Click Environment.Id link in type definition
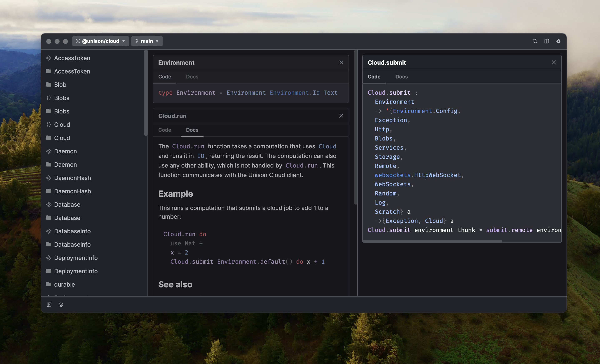This screenshot has height=364, width=600. pyautogui.click(x=294, y=93)
